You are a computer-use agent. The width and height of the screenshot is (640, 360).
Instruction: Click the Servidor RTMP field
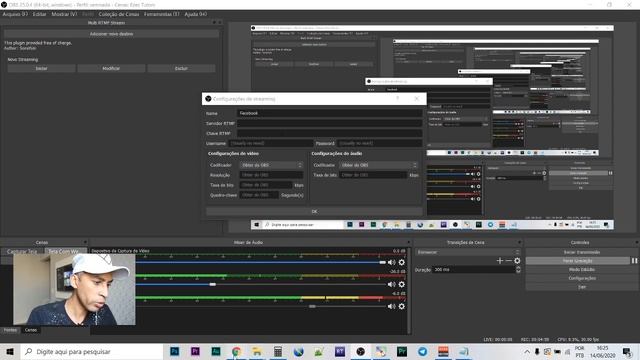tap(329, 123)
